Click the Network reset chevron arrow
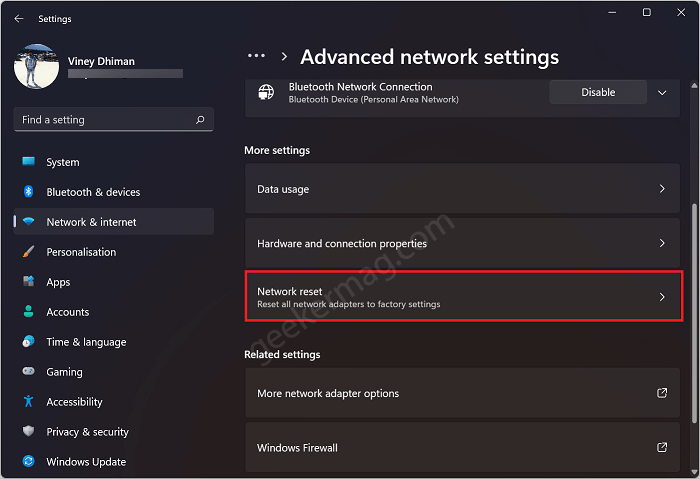This screenshot has width=700, height=479. [662, 297]
